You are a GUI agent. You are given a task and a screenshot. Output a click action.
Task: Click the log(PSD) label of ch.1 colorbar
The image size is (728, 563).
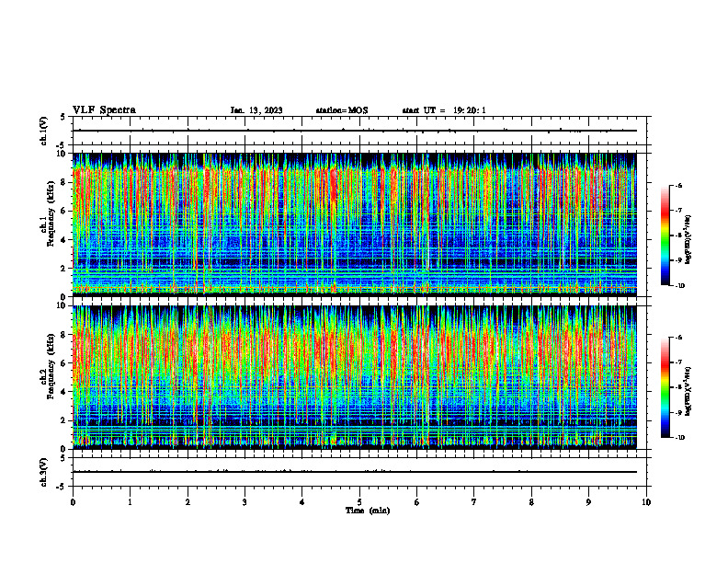tap(688, 239)
